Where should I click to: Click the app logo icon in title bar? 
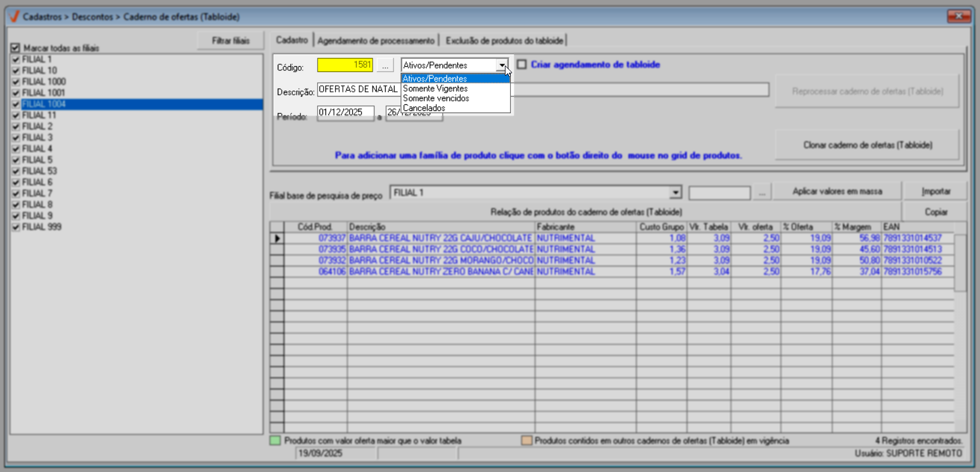coord(14,17)
